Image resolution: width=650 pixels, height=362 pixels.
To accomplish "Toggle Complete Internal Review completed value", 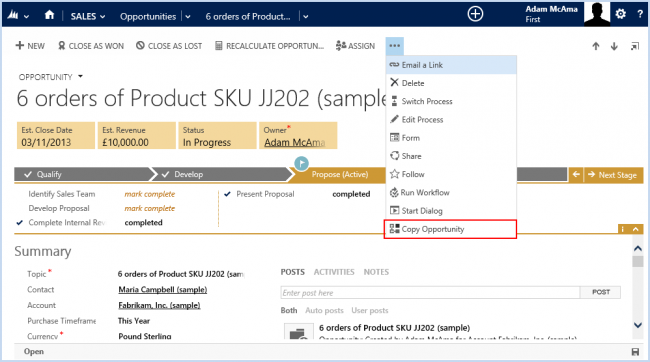I will coord(143,223).
